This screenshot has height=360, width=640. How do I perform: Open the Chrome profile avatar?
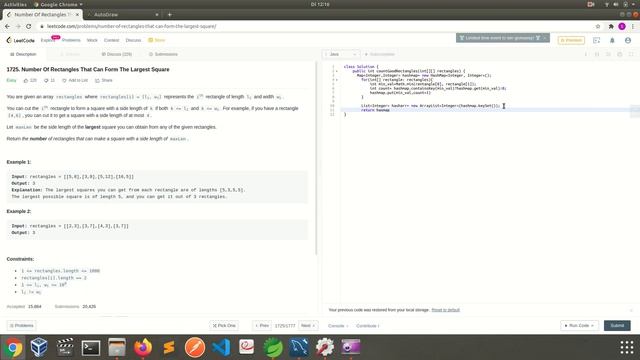pos(622,26)
